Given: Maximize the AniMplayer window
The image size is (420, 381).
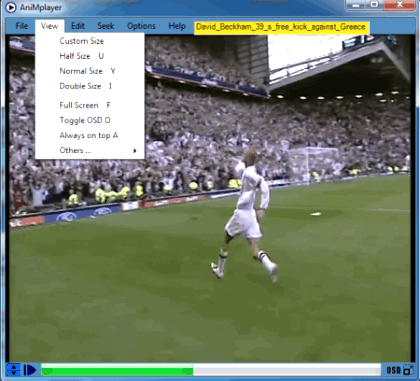Looking at the screenshot, I should (374, 5).
